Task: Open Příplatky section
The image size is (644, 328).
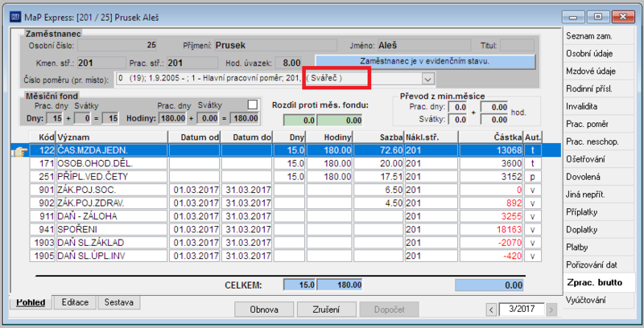Action: 598,212
